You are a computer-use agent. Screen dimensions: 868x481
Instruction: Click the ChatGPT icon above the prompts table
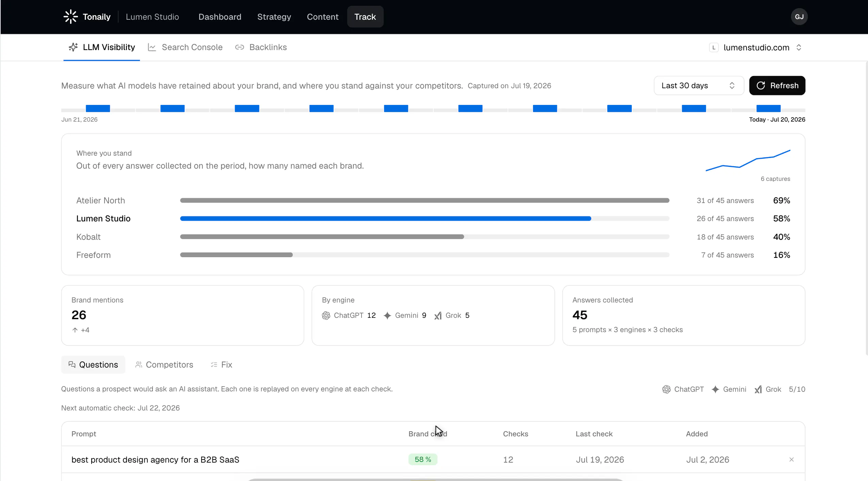tap(666, 389)
